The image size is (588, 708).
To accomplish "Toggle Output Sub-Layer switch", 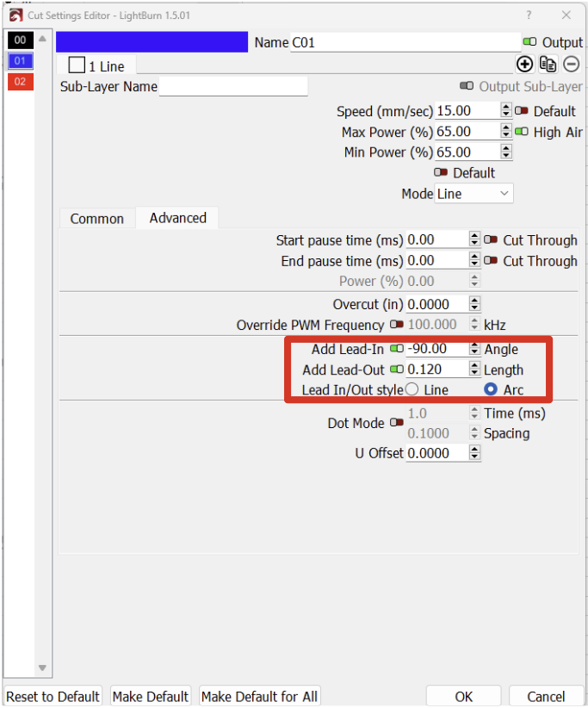I will click(x=467, y=86).
